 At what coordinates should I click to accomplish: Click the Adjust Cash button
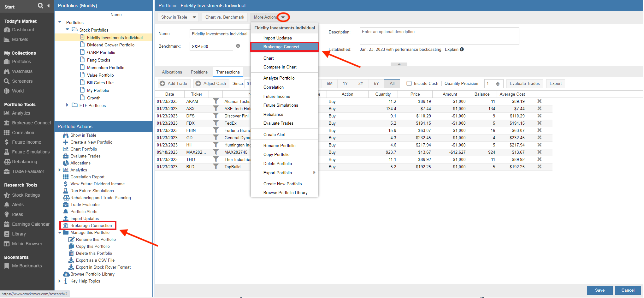[211, 83]
